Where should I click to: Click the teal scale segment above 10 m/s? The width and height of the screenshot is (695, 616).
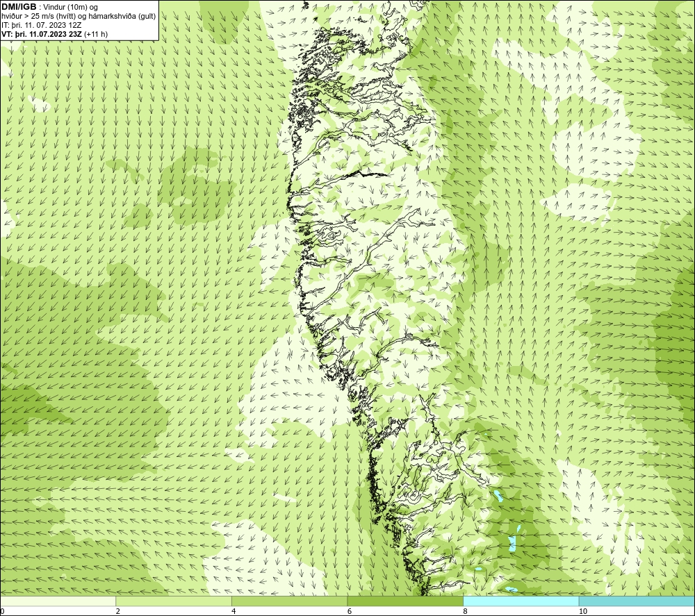[637, 601]
